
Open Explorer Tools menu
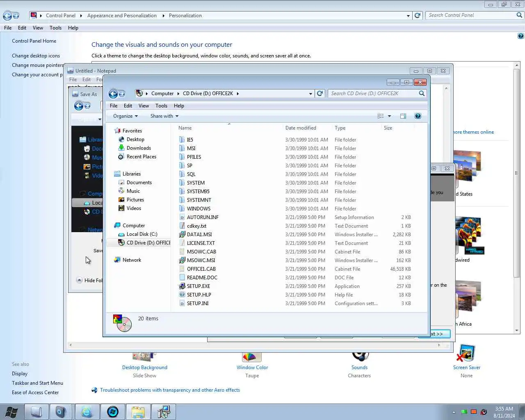pyautogui.click(x=161, y=106)
